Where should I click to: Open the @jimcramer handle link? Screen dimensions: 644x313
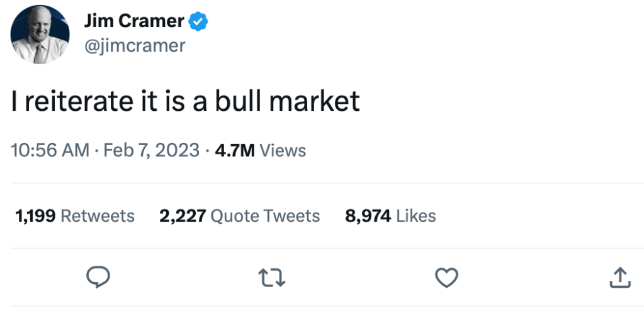click(x=135, y=45)
